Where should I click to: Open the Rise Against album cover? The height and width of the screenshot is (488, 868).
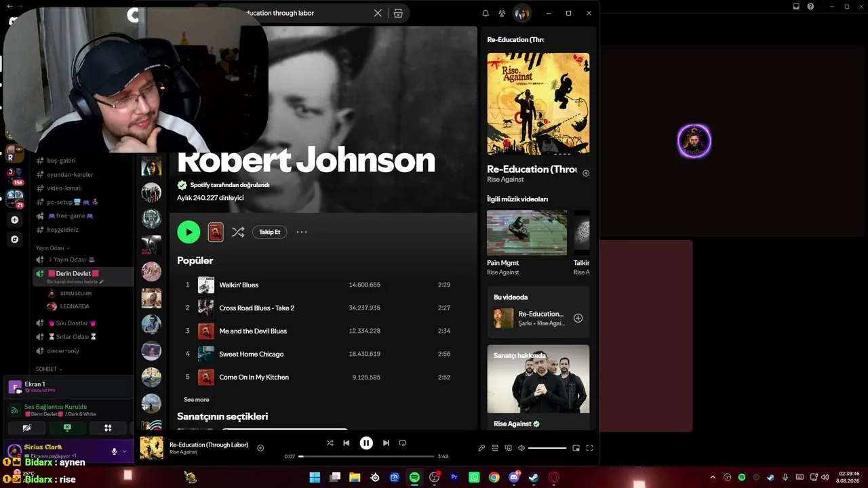(x=538, y=104)
